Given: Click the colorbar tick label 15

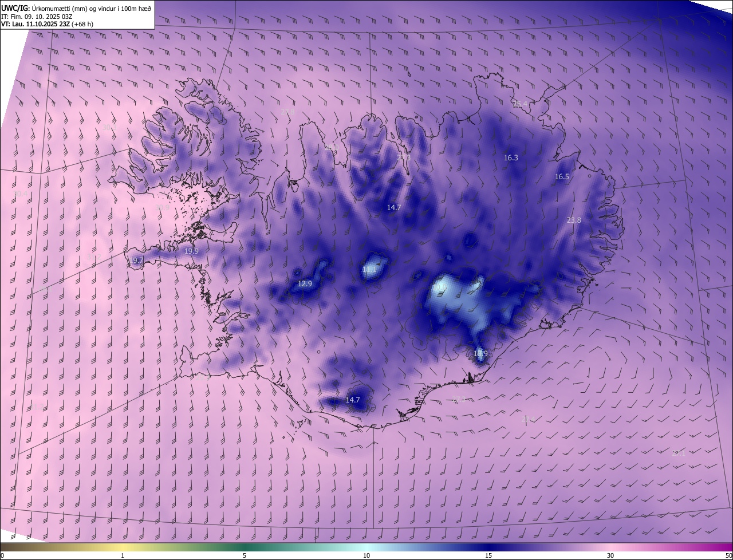Looking at the screenshot, I should point(488,555).
